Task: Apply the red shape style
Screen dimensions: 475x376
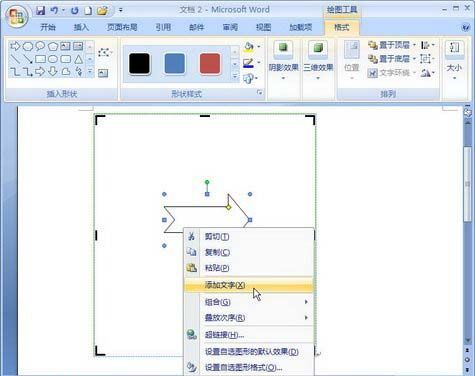Action: pos(210,63)
